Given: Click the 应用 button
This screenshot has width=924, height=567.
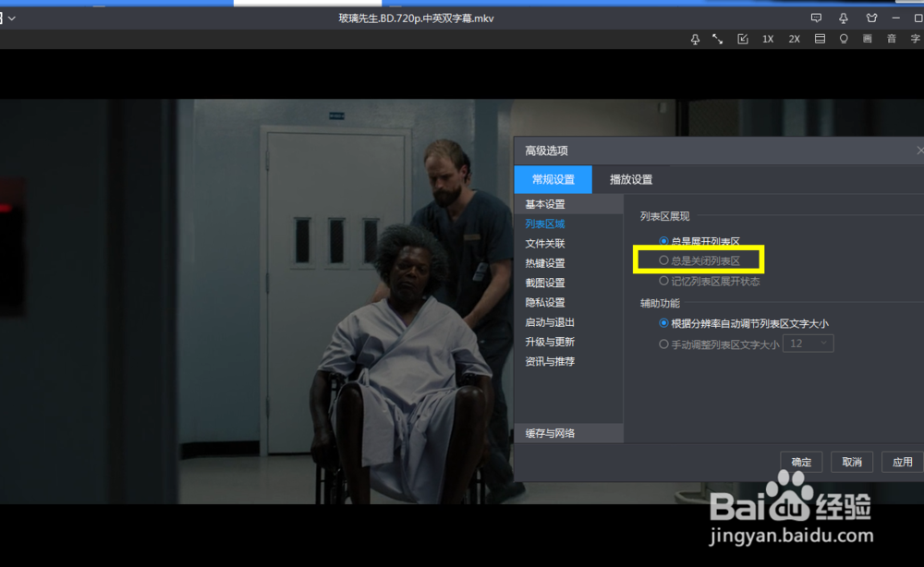Looking at the screenshot, I should point(903,463).
